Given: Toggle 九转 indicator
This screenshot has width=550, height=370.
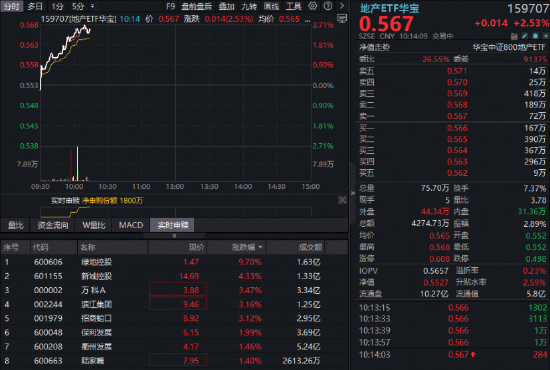Looking at the screenshot, I should click(249, 6).
